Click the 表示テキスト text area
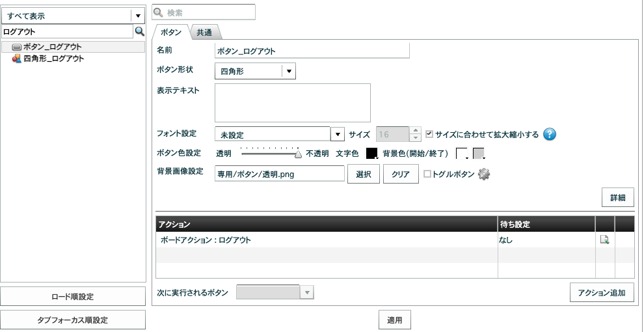Viewport: 644px width, 332px height. coord(293,103)
